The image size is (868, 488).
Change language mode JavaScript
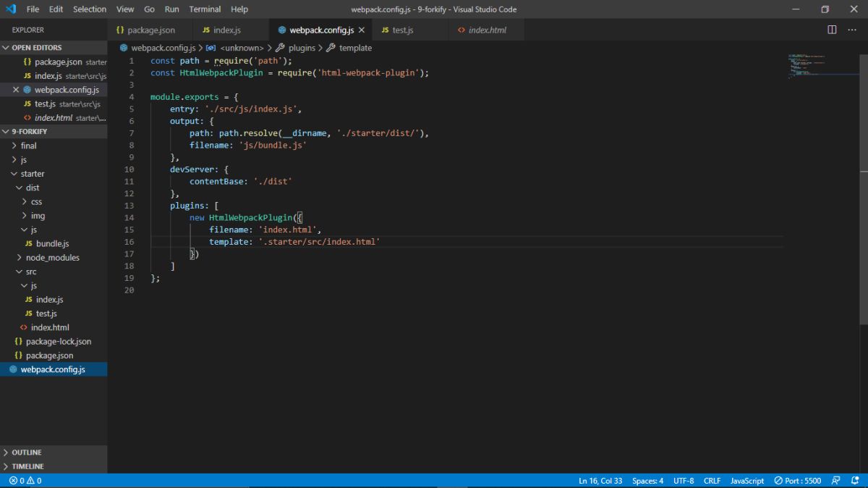pos(747,481)
